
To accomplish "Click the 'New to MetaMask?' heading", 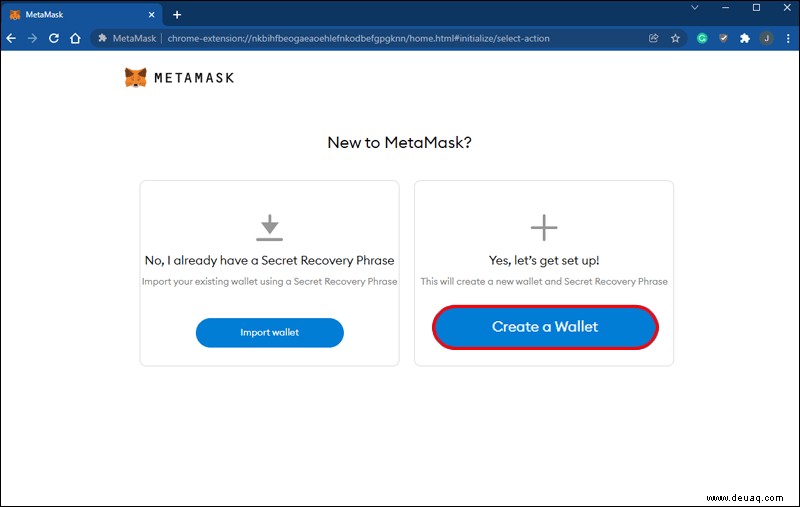I will [399, 142].
